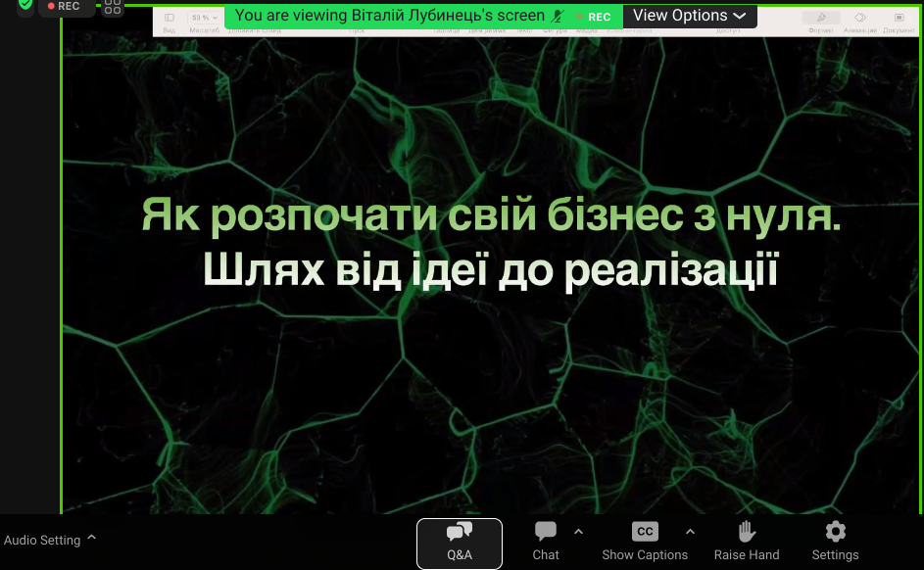924x570 pixels.
Task: Expand the Chat options arrow
Action: click(x=578, y=532)
